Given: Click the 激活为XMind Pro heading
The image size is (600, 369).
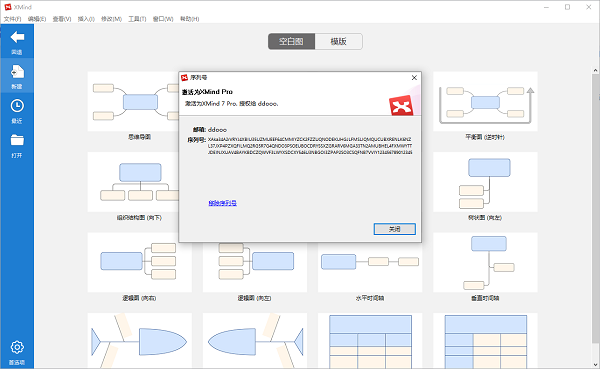Looking at the screenshot, I should click(x=207, y=92).
